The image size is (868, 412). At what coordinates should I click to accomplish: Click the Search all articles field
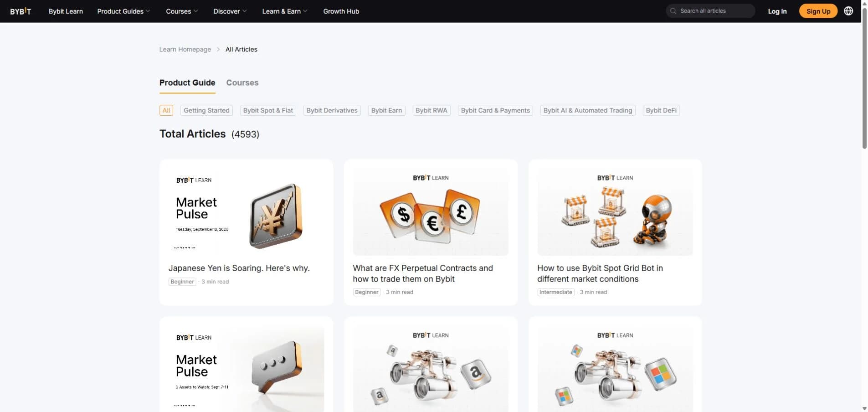pos(710,11)
